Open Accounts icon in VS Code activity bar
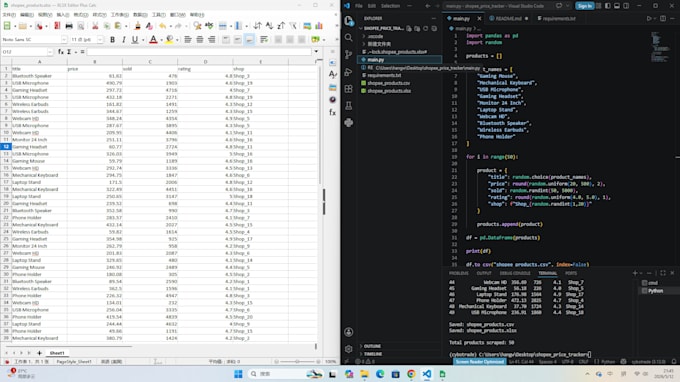The height and width of the screenshot is (382, 680). [349, 332]
